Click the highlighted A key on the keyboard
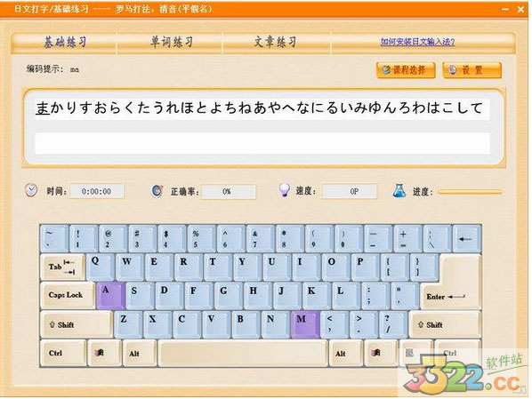Viewport: 532px width, 399px height. [110, 296]
